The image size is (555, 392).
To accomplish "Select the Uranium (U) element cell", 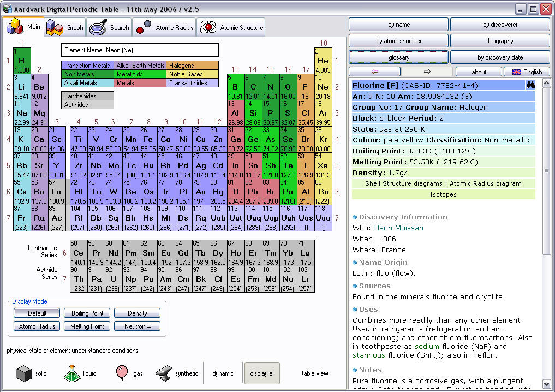I will (x=114, y=280).
